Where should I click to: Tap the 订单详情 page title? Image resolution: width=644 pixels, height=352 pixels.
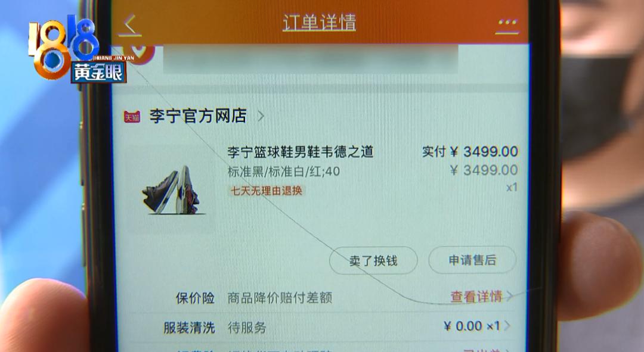(x=319, y=23)
